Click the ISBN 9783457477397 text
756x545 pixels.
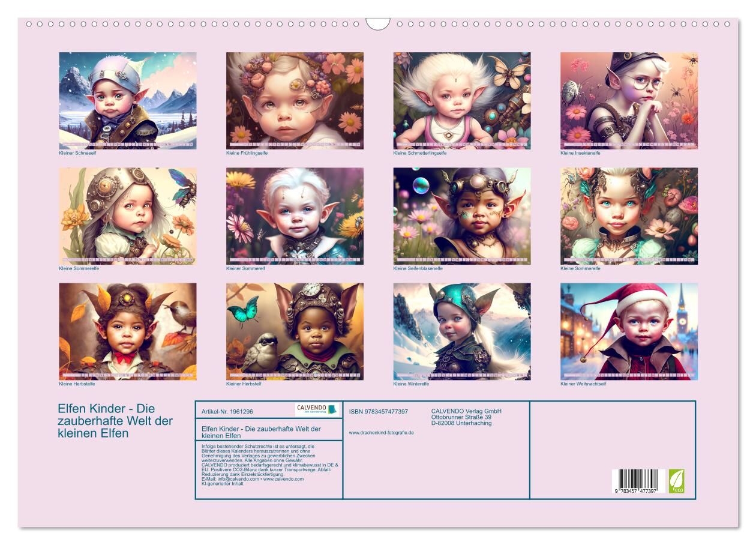(x=378, y=411)
